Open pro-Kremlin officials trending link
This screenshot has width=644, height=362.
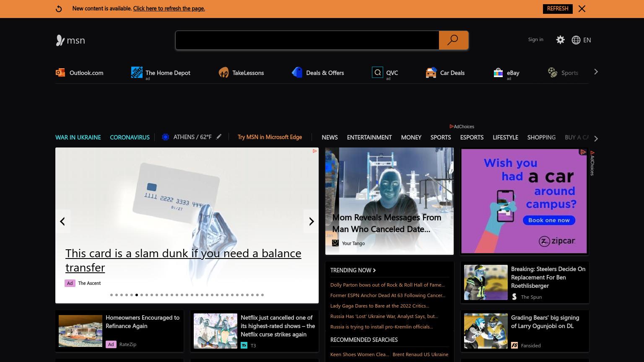382,327
